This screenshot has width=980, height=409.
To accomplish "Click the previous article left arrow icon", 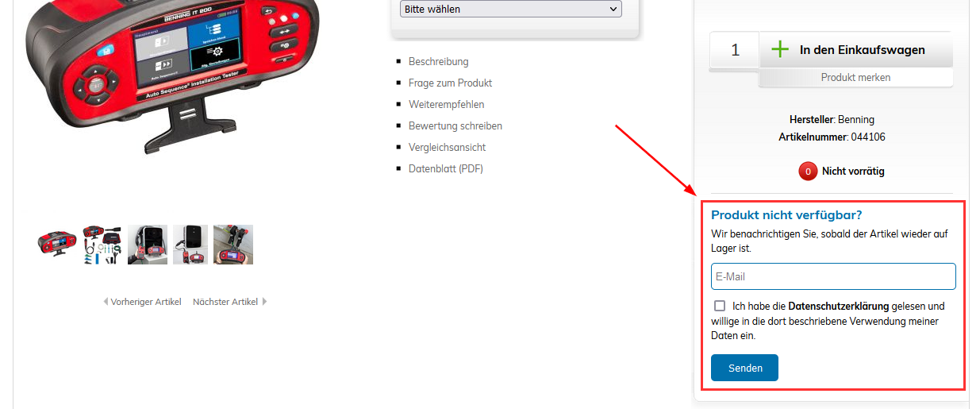I will (x=106, y=302).
